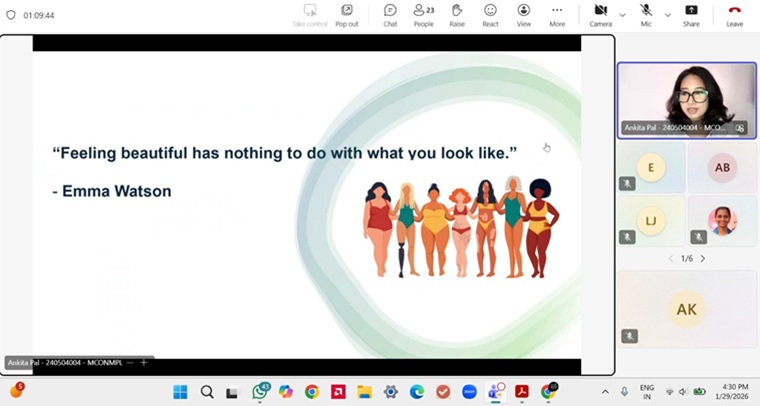Open the More options menu
Image resolution: width=760 pixels, height=406 pixels.
click(x=557, y=14)
